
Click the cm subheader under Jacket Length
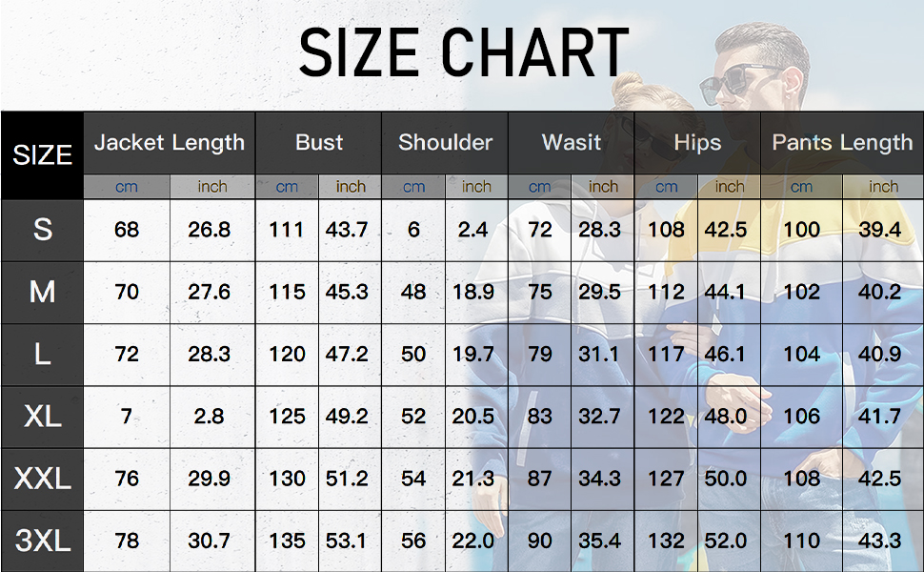127,187
